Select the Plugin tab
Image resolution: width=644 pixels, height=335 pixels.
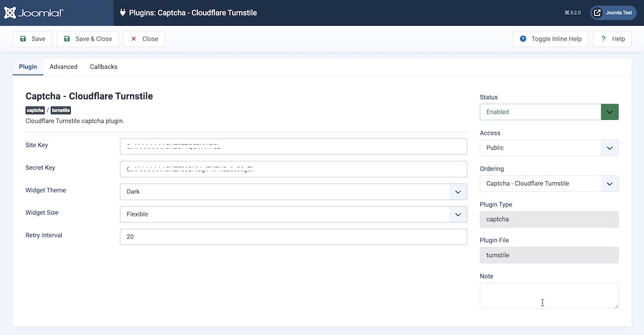pos(28,66)
